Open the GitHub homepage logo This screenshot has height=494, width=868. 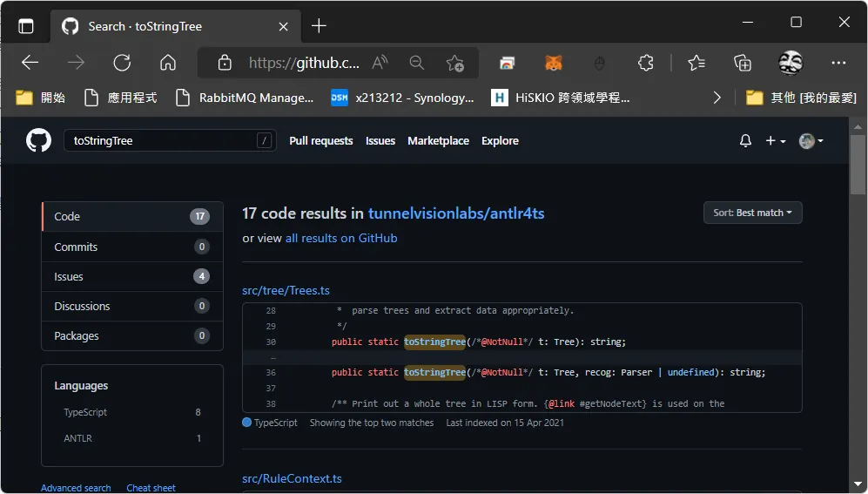pos(39,140)
